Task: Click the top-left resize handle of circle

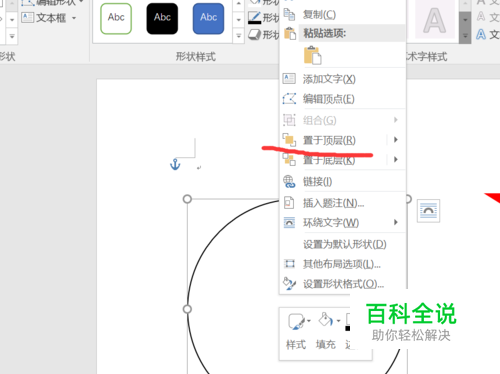Action: click(x=187, y=199)
